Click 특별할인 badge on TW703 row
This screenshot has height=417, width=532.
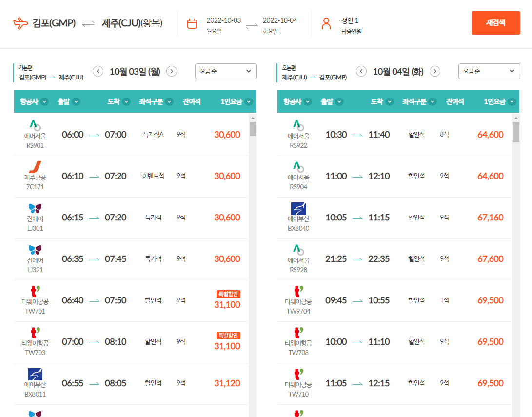[228, 335]
